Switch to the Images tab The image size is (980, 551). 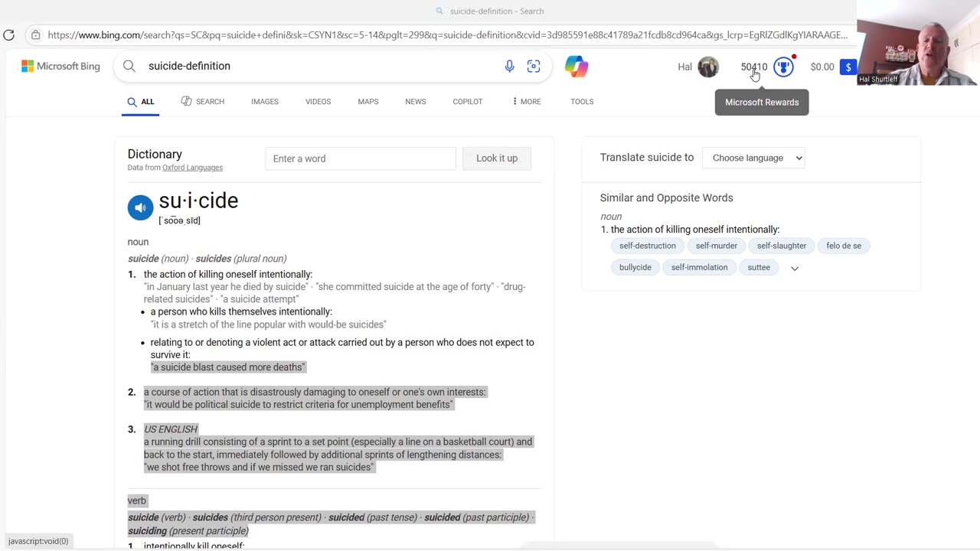pyautogui.click(x=265, y=102)
